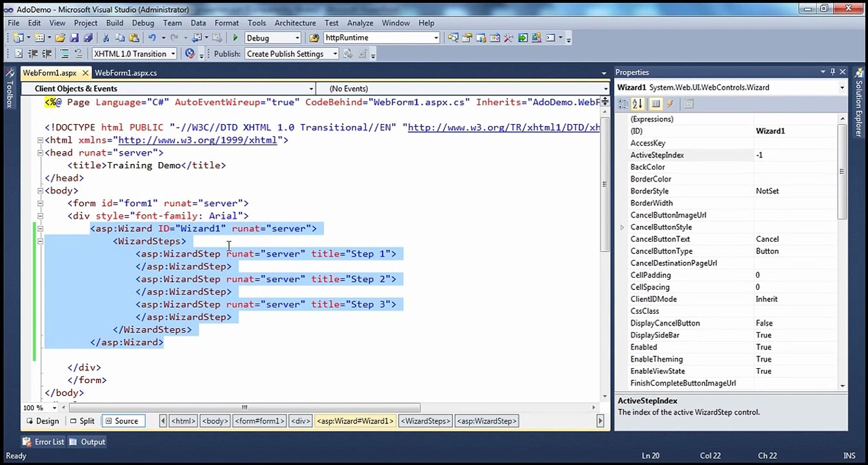Screen dimensions: 868x465
Task: Open the Architecture menu
Action: [x=295, y=23]
